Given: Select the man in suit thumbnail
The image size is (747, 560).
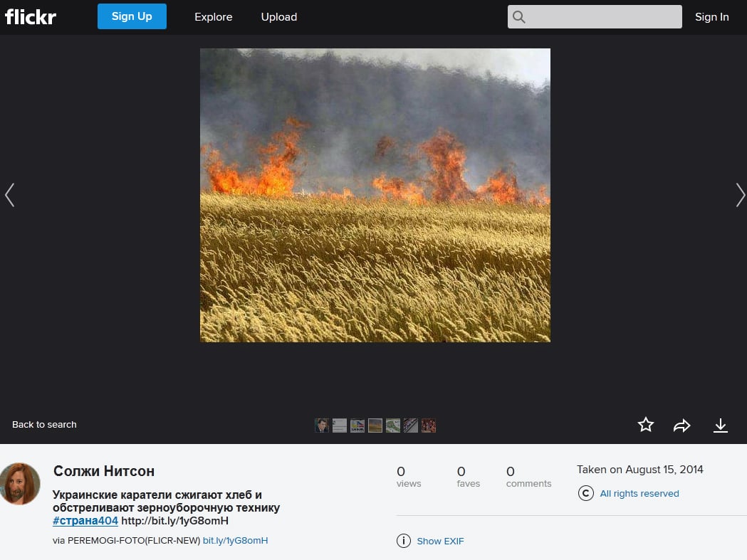Looking at the screenshot, I should [x=322, y=426].
